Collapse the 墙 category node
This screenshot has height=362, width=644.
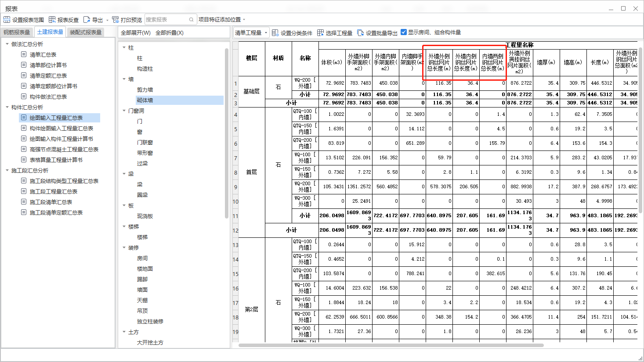pos(124,79)
